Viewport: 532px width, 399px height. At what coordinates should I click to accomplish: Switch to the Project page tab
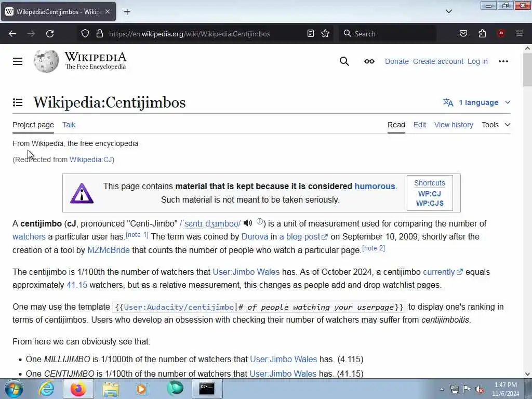[33, 125]
